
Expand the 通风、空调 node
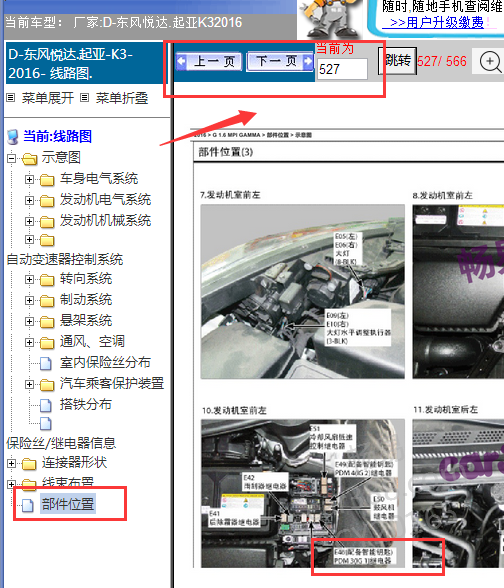29,342
